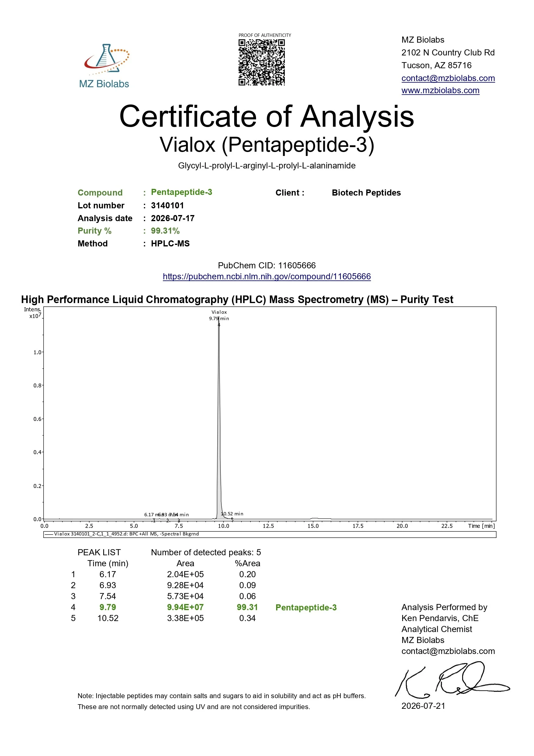This screenshot has height=756, width=534.
Task: Click the main Vialox 9.79 min peak label
Action: [219, 315]
